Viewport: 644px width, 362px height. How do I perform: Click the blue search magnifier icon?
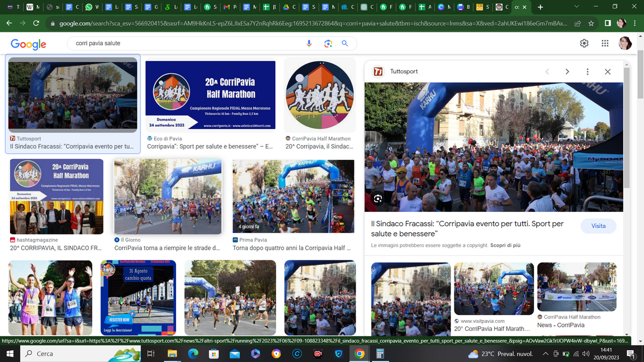tap(345, 44)
